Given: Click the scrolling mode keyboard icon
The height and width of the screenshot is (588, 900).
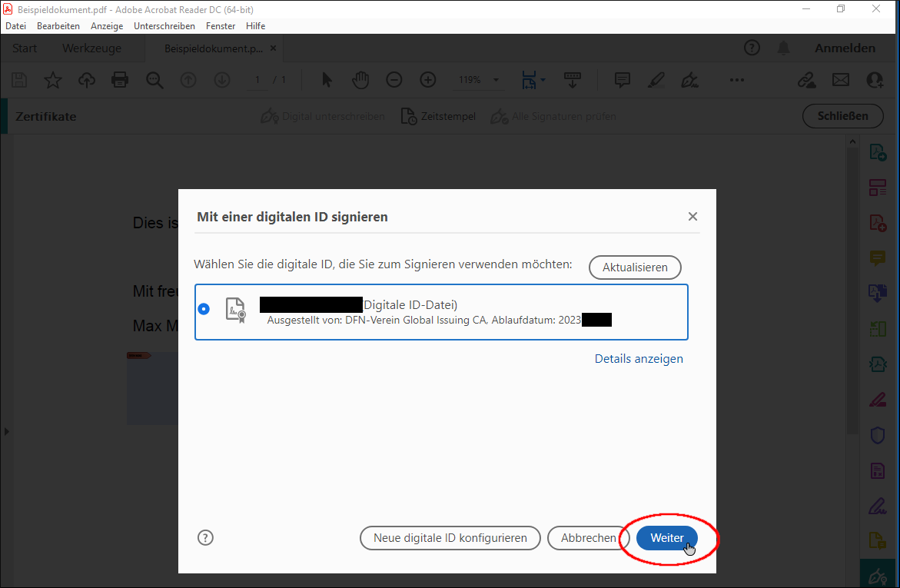Looking at the screenshot, I should coord(573,80).
